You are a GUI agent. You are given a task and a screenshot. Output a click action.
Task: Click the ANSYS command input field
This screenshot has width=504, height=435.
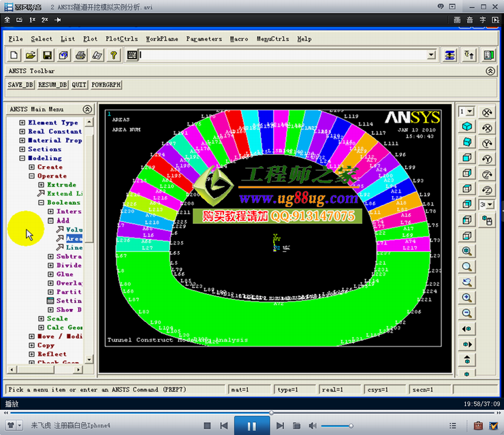283,55
